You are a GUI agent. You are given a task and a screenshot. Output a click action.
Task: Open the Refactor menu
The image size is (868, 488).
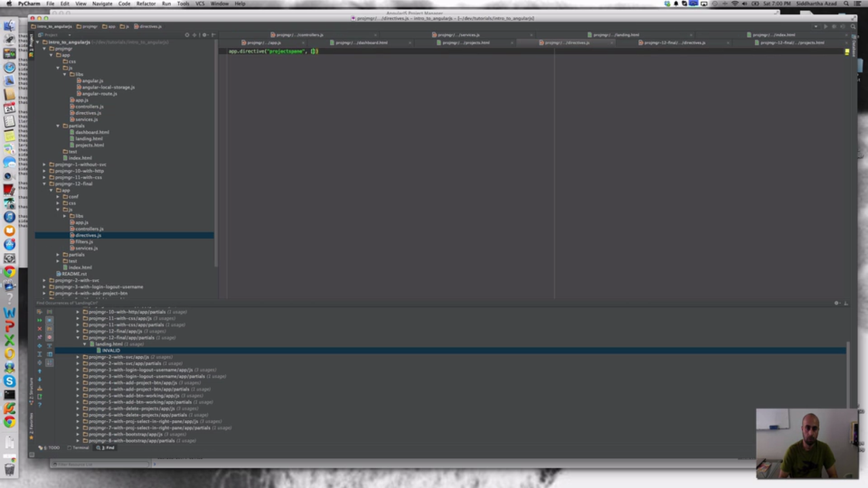tap(146, 3)
